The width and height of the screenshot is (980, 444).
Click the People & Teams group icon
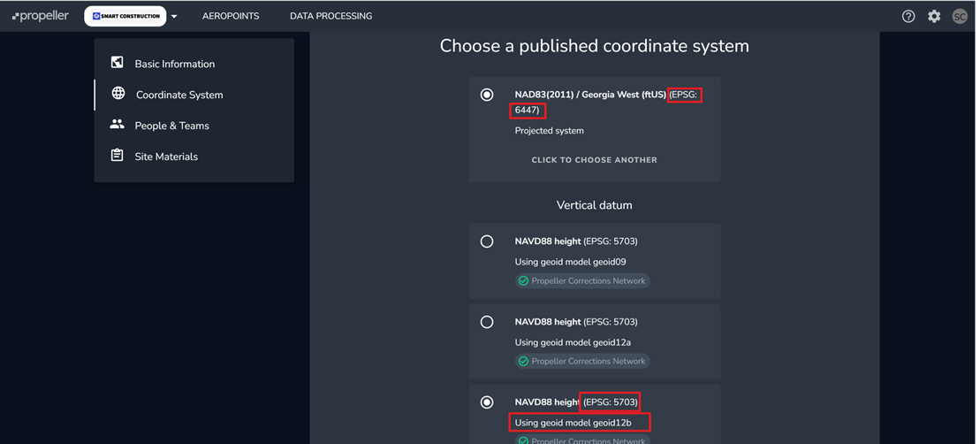tap(117, 125)
